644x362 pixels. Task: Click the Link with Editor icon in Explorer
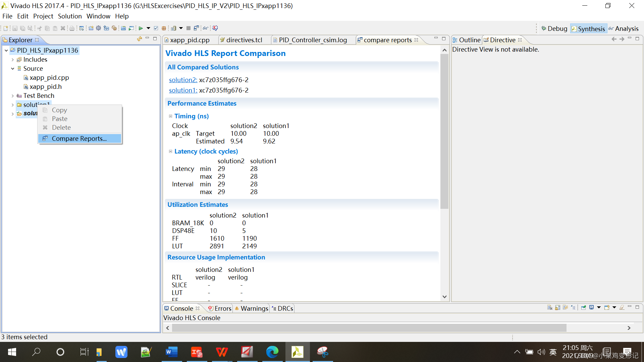[140, 39]
